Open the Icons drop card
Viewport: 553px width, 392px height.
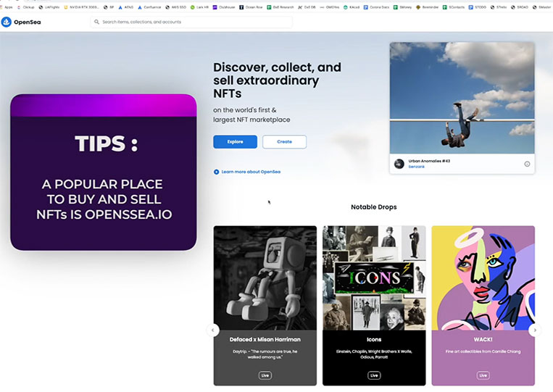tap(374, 306)
